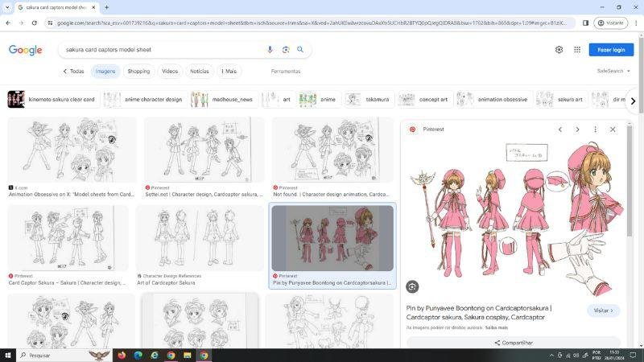
Task: Click the search box with query text
Action: [x=164, y=50]
